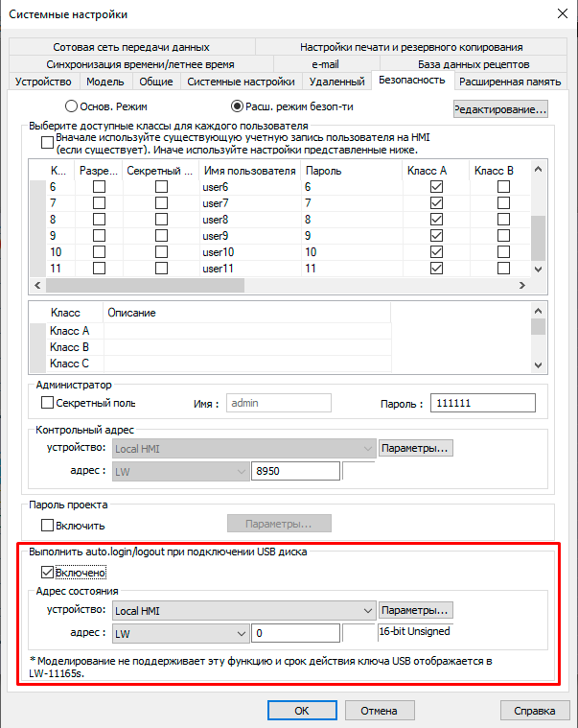Open status address Параметры... button
The image size is (578, 728).
coord(416,611)
